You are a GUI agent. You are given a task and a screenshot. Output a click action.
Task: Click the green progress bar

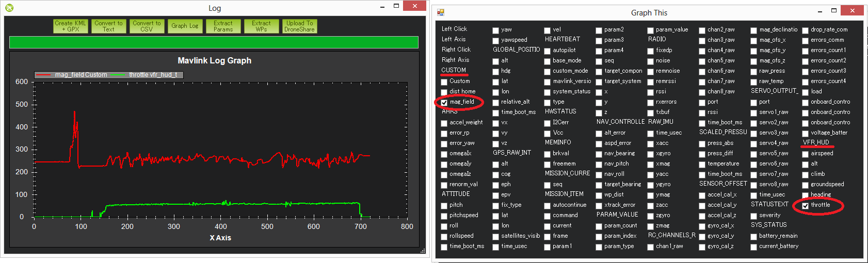[x=214, y=42]
